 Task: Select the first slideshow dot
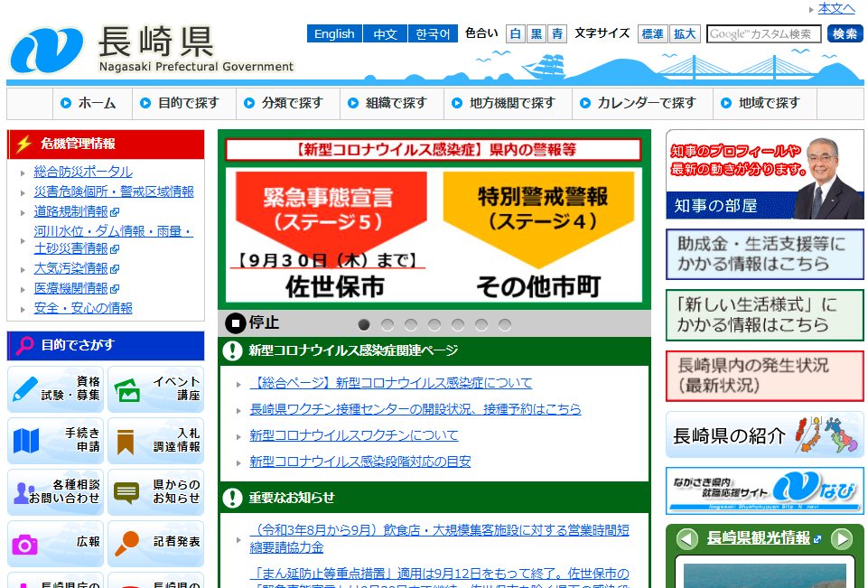tap(364, 324)
